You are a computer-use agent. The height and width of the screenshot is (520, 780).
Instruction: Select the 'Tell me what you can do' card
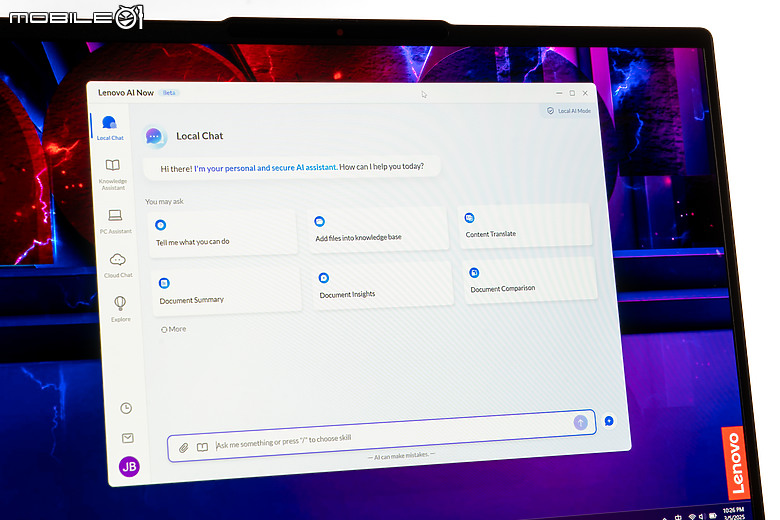tap(223, 234)
